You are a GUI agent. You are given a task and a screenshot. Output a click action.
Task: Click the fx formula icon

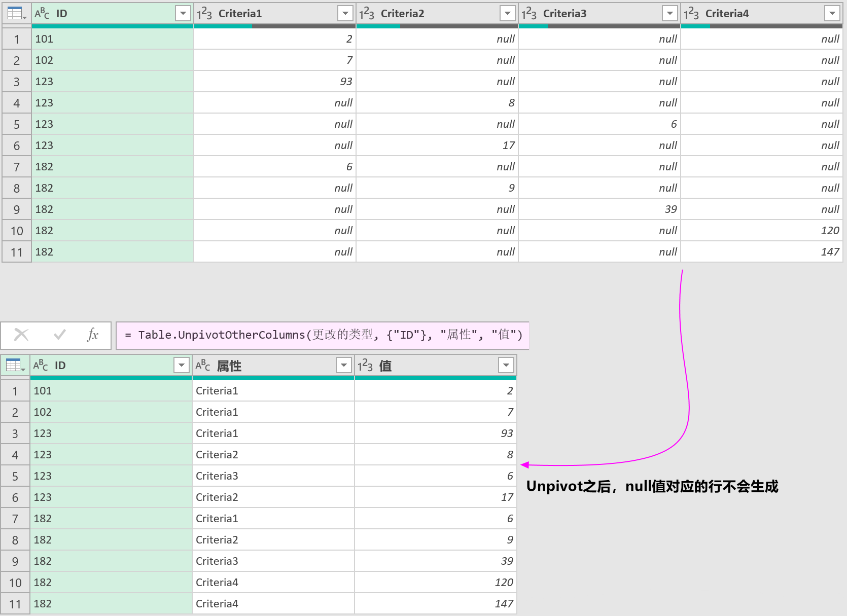click(x=92, y=335)
